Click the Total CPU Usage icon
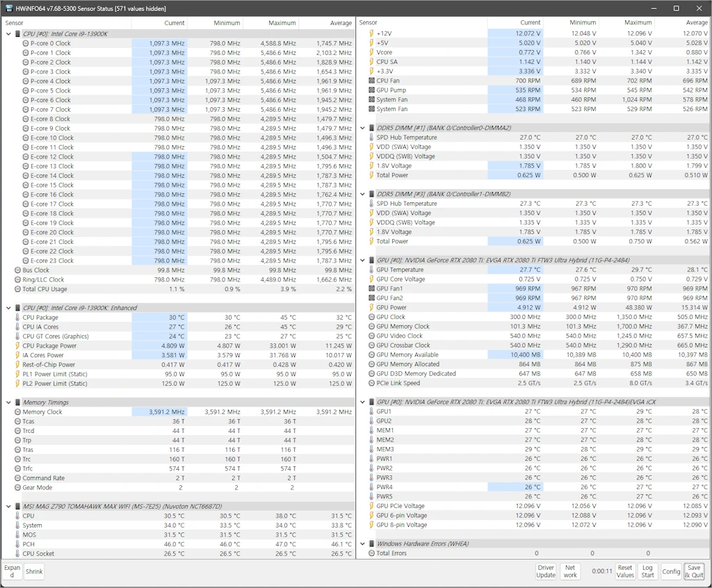 point(17,289)
